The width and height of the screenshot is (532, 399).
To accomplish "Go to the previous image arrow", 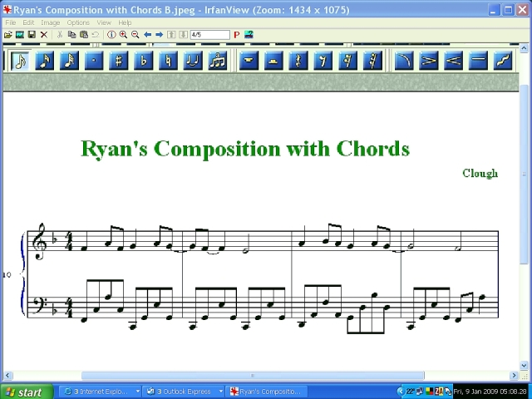I will point(147,35).
